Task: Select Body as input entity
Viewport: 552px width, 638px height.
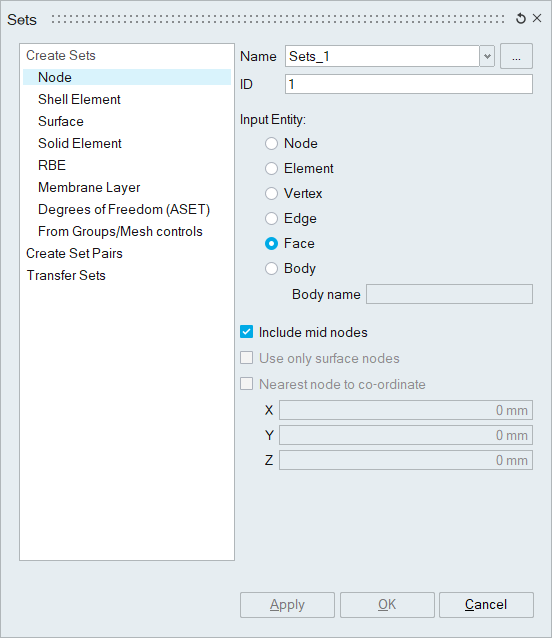Action: [271, 269]
